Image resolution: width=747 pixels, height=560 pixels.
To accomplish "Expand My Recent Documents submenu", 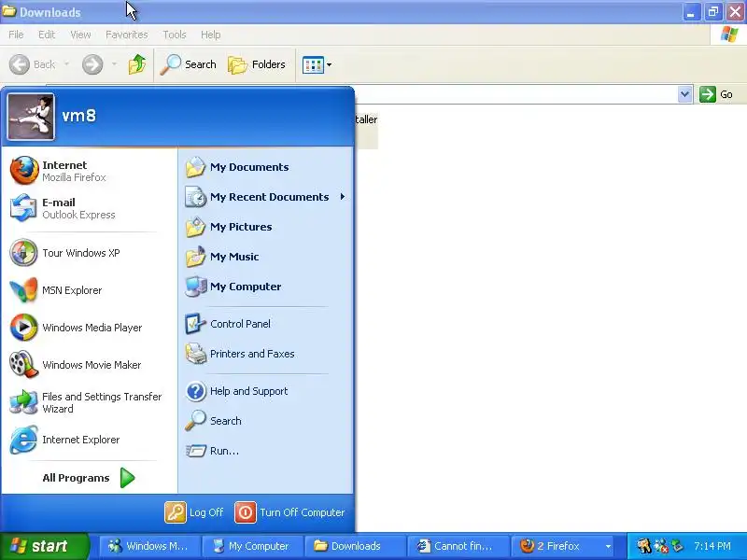I will tap(265, 197).
